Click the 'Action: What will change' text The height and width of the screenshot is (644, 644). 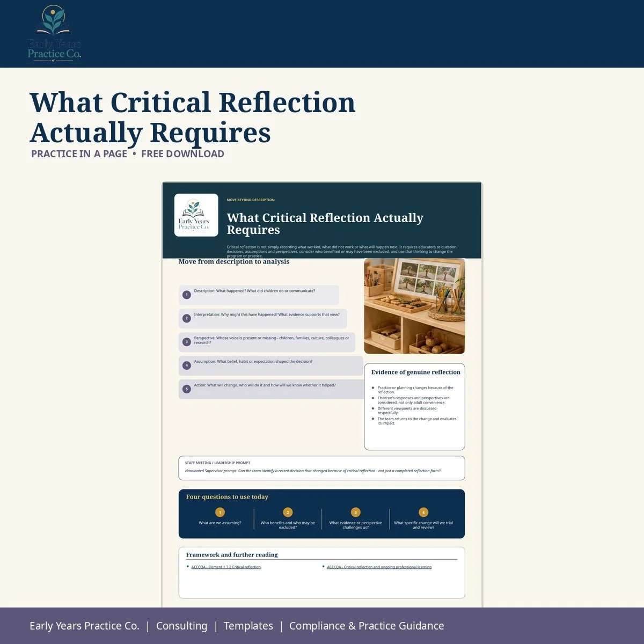(265, 385)
